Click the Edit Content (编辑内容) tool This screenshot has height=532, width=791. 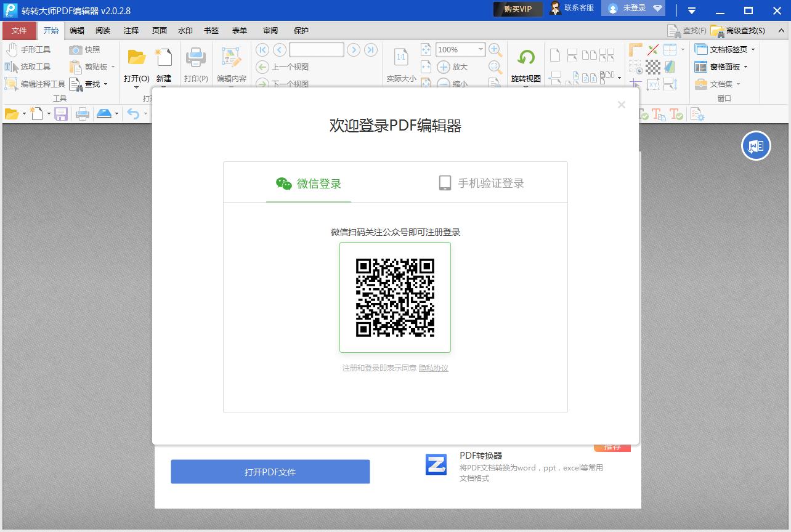pos(232,66)
